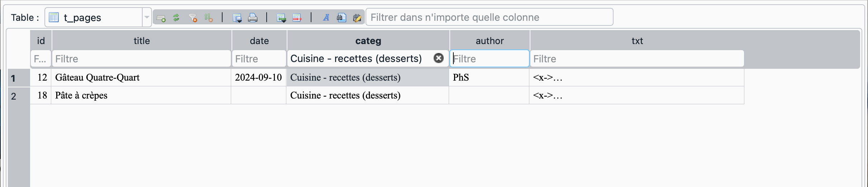Image resolution: width=868 pixels, height=187 pixels.
Task: Open the format font A icon
Action: (326, 18)
